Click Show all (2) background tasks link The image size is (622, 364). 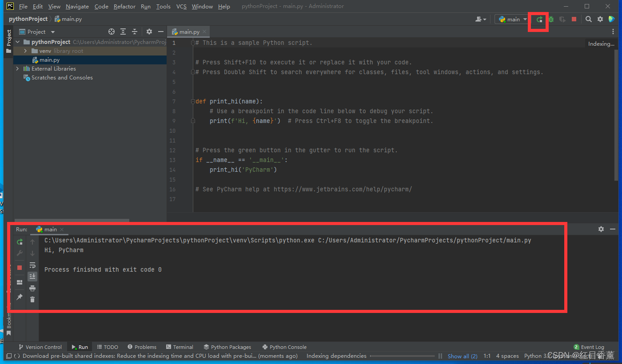click(x=463, y=356)
